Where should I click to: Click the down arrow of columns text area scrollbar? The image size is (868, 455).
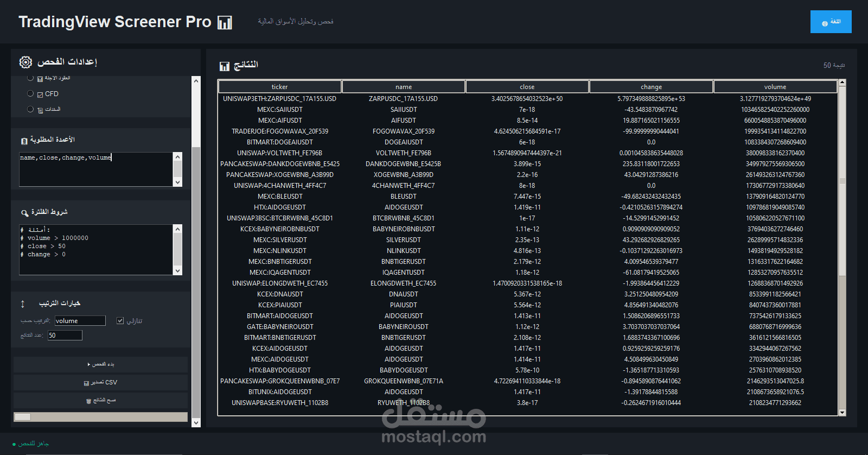(177, 182)
